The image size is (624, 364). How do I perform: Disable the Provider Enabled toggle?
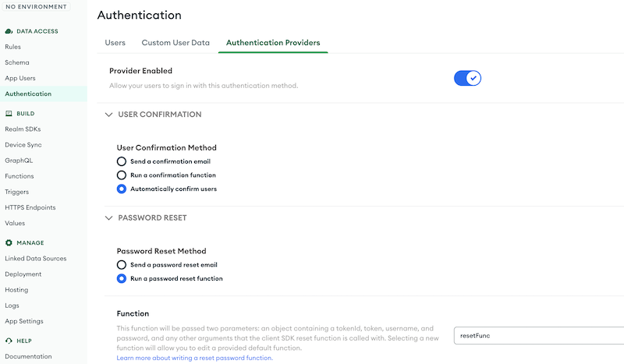pos(467,78)
